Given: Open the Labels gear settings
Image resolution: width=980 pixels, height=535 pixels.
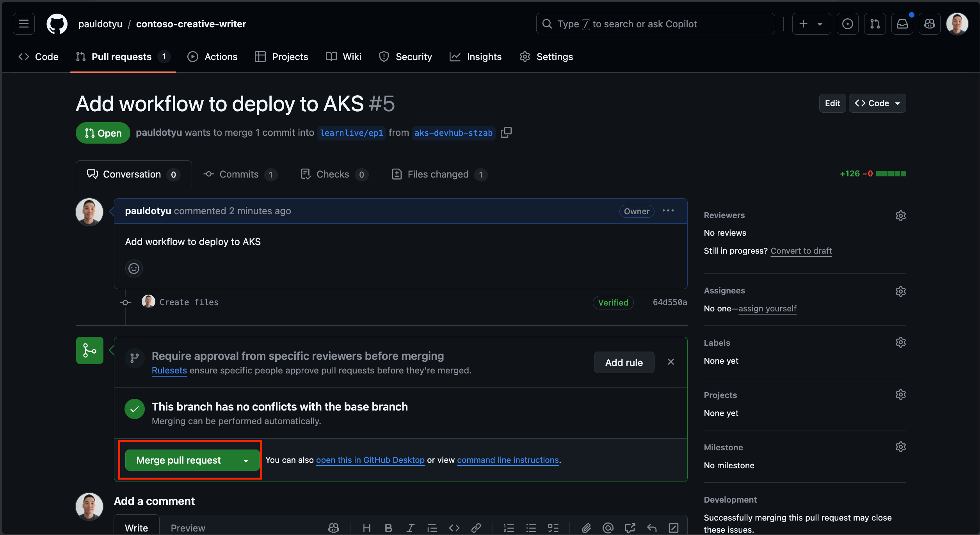Looking at the screenshot, I should pos(900,342).
